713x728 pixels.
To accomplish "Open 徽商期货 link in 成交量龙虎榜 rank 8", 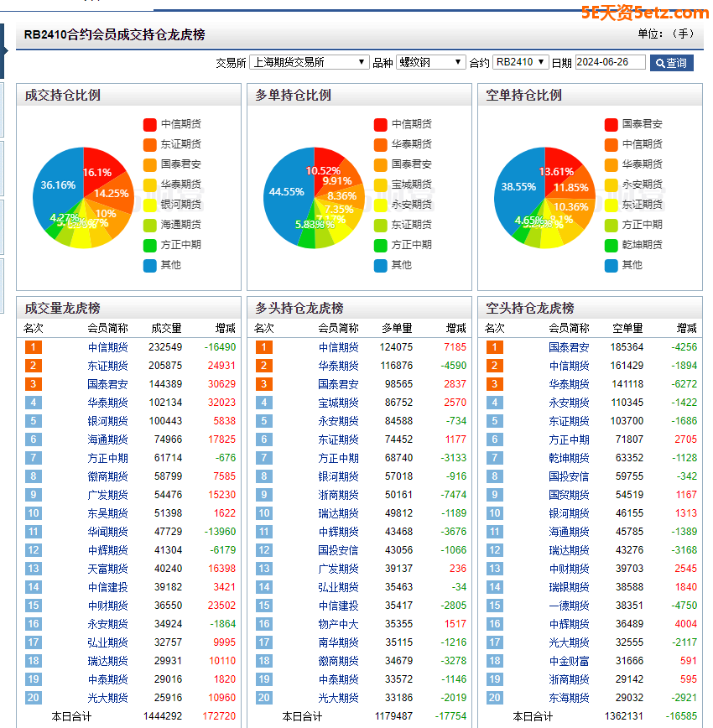I will pyautogui.click(x=107, y=476).
